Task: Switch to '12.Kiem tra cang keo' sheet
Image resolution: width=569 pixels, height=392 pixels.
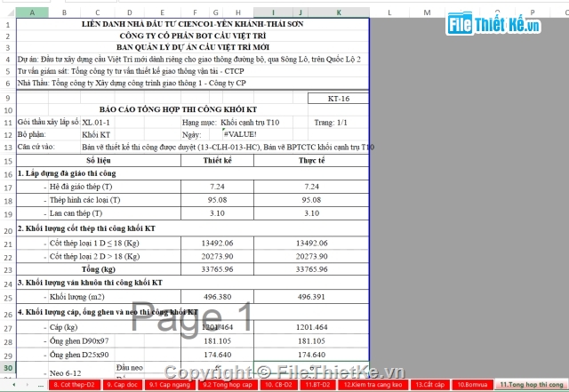Action: [x=373, y=385]
